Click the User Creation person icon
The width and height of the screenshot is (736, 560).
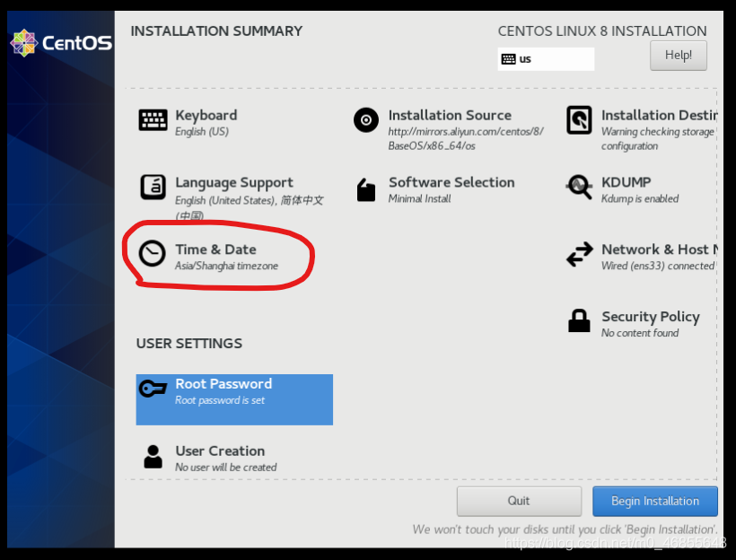[153, 457]
